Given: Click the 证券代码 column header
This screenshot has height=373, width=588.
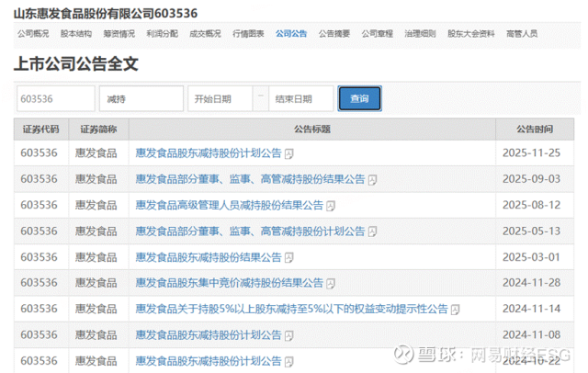Looking at the screenshot, I should click(x=41, y=130).
